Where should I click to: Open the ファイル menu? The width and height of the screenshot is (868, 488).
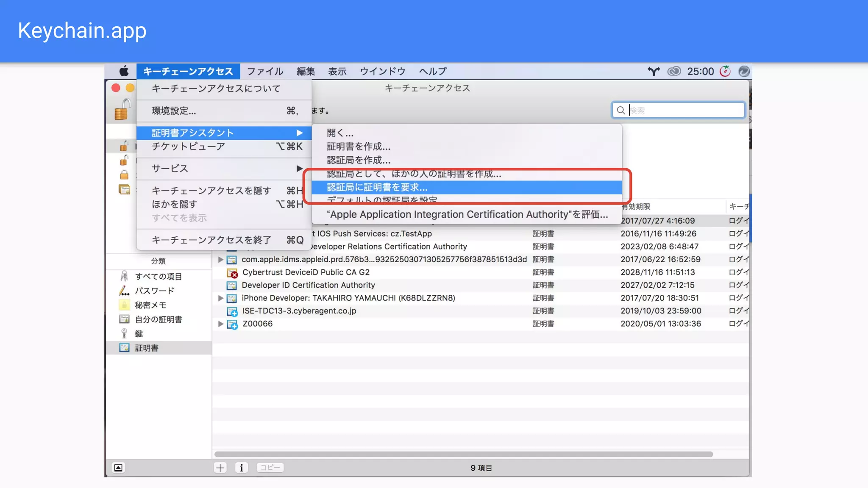265,71
